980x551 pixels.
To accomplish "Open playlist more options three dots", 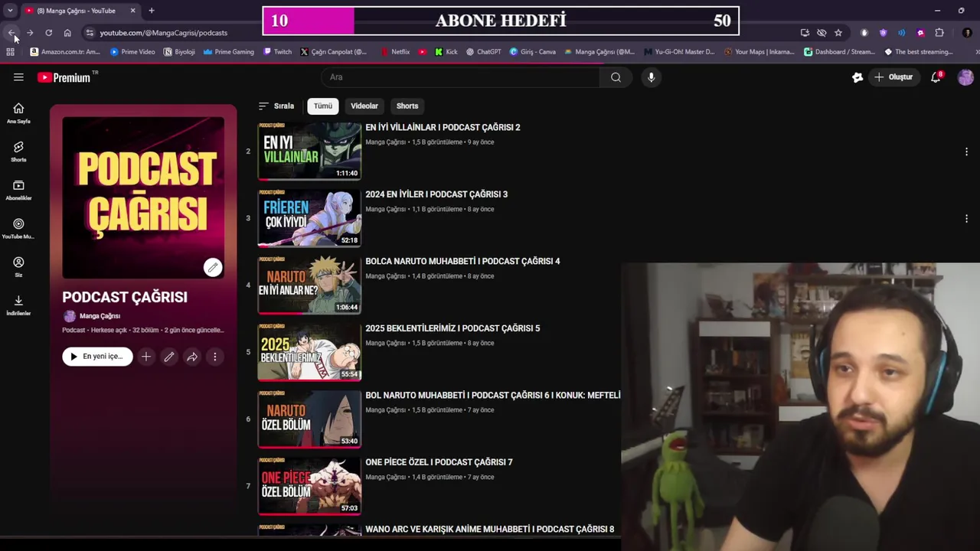I will click(215, 357).
